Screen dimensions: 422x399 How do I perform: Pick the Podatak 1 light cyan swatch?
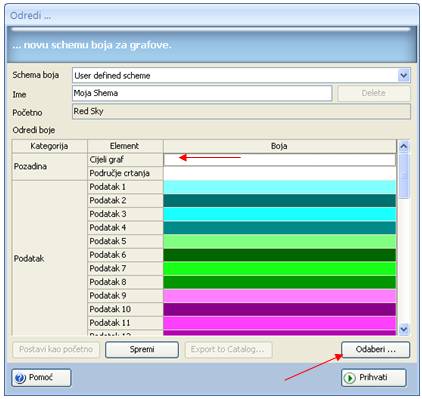pyautogui.click(x=280, y=187)
